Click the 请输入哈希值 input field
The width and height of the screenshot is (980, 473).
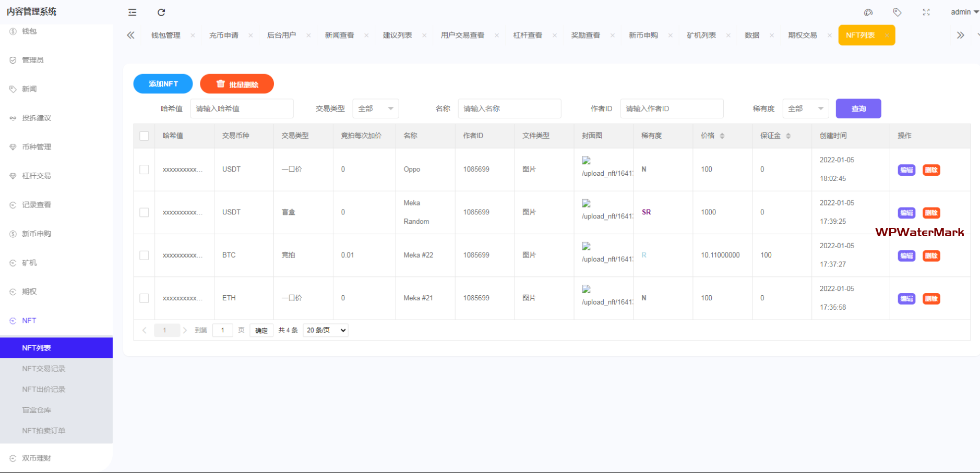pos(242,108)
